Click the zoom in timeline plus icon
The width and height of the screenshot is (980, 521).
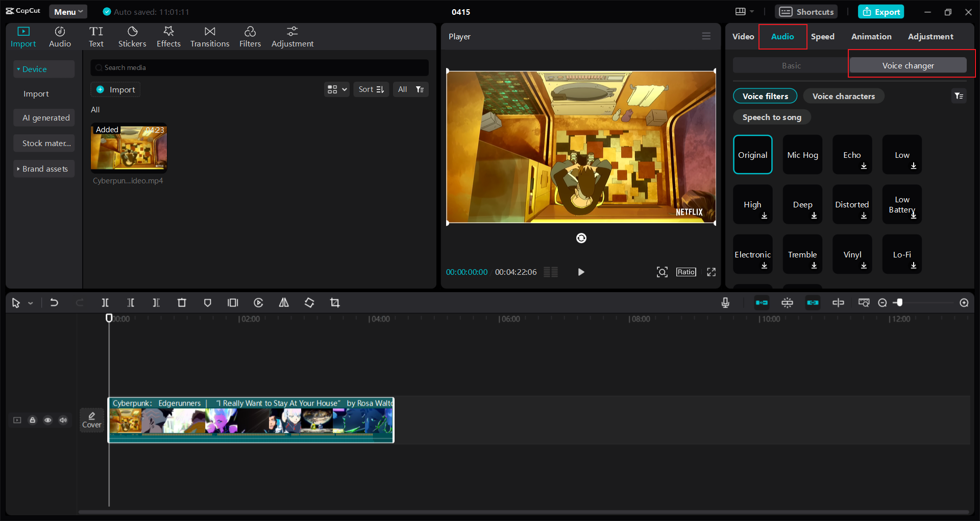pos(964,303)
